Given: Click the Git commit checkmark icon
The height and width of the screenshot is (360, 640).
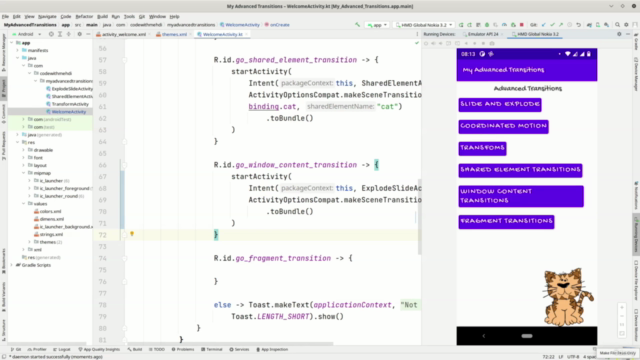Looking at the screenshot, I should pos(552,25).
